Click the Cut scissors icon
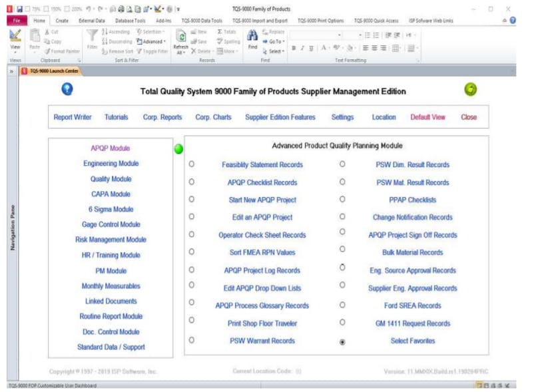This screenshot has width=548, height=392. pos(47,32)
